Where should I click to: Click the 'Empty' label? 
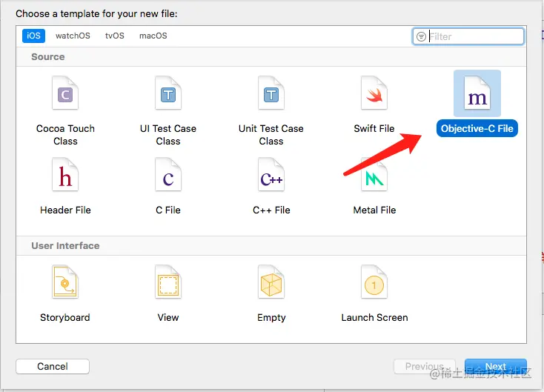tap(271, 317)
